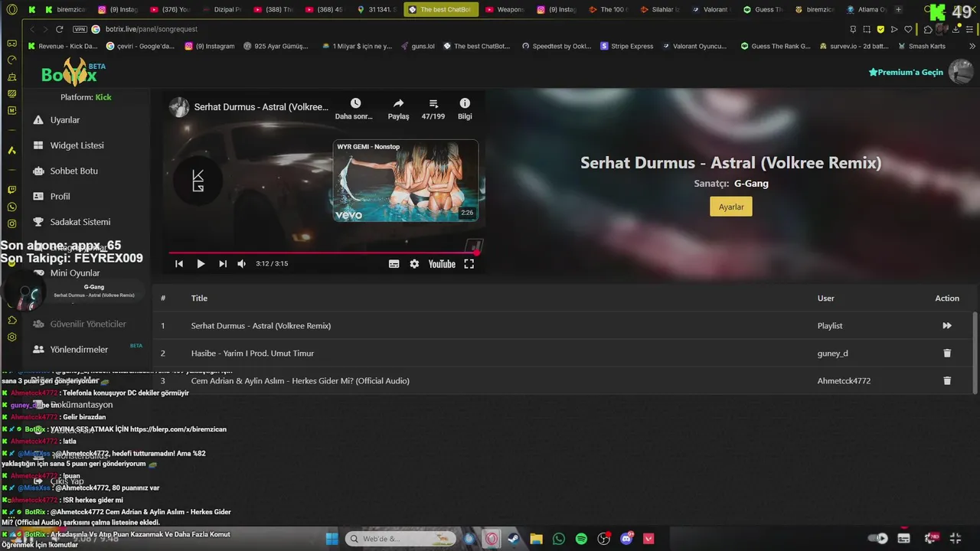The image size is (980, 551).
Task: Click the address bar botrix.live URL
Action: (151, 29)
